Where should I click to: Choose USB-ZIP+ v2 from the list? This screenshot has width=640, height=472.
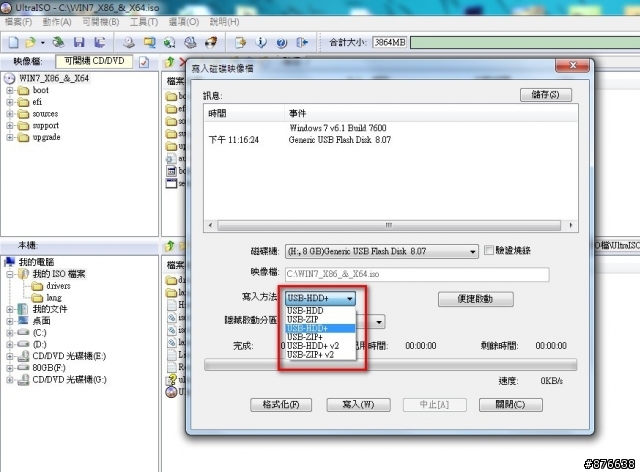coord(320,355)
